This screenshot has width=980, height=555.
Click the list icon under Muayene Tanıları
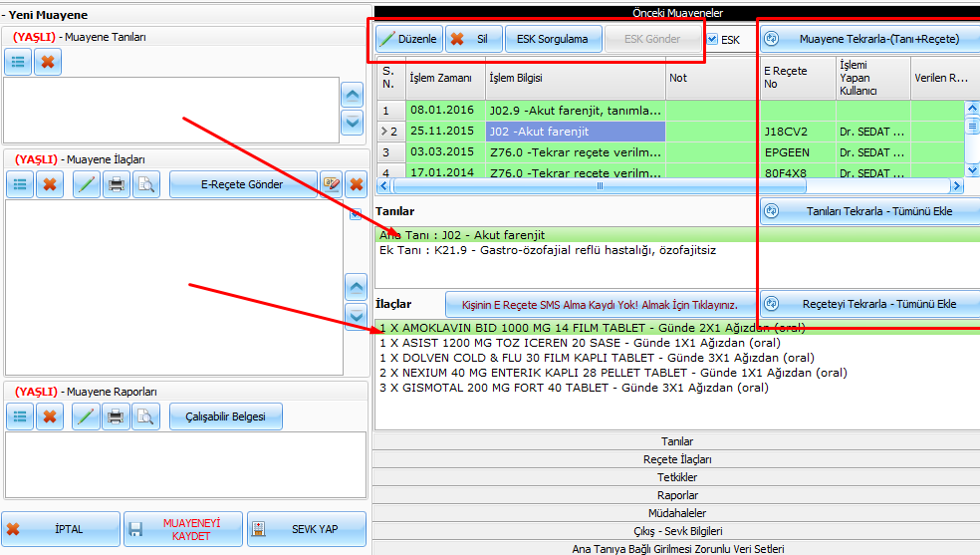click(19, 62)
